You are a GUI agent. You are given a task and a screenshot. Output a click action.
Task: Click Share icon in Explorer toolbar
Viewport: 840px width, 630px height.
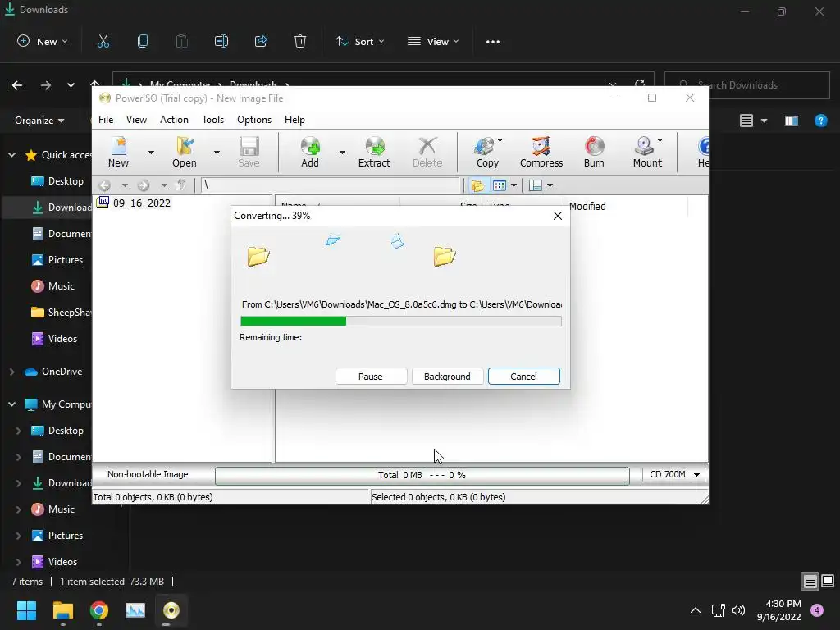point(261,41)
